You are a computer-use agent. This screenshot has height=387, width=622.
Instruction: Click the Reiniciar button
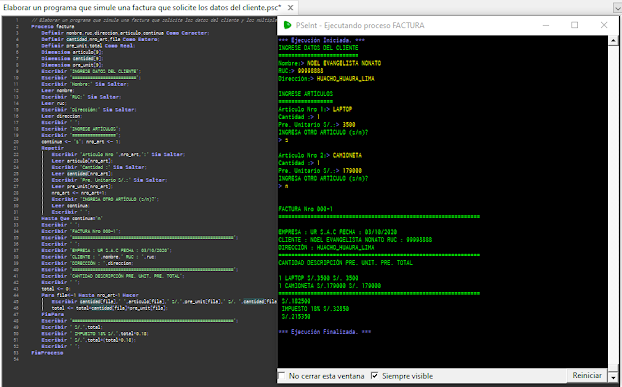(x=587, y=375)
